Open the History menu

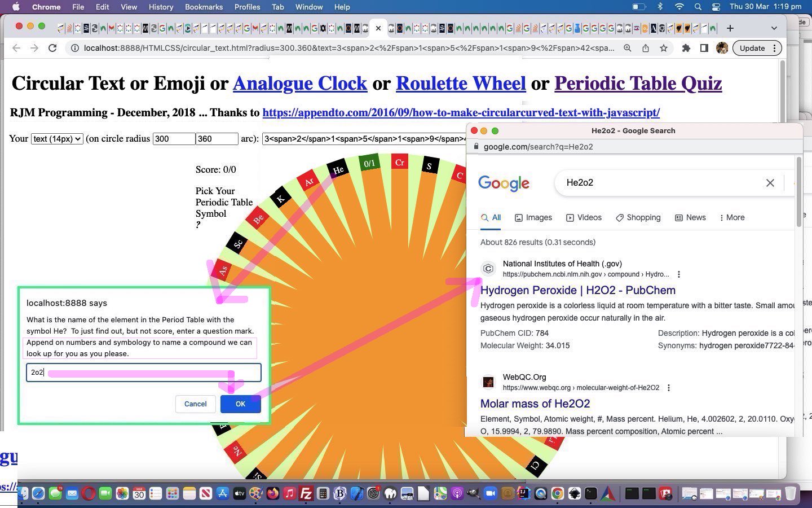(x=161, y=7)
